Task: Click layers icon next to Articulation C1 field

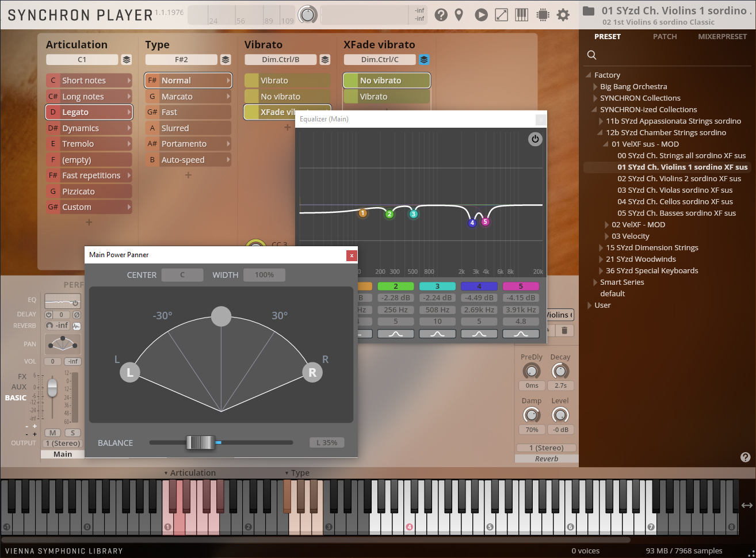Action: [x=127, y=59]
